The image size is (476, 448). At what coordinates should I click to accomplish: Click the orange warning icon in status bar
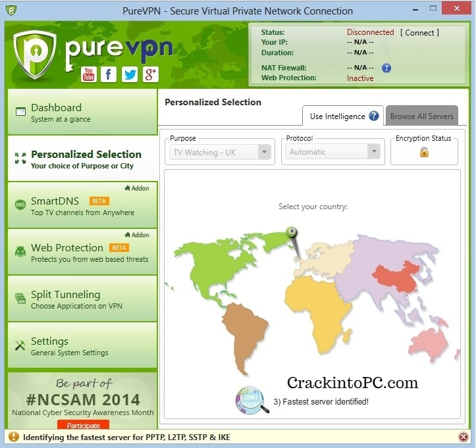click(x=14, y=437)
